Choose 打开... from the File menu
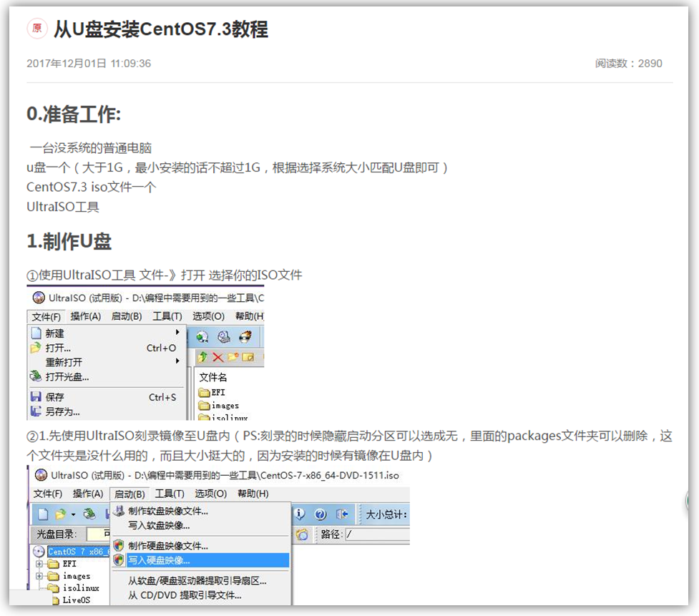 (107, 348)
